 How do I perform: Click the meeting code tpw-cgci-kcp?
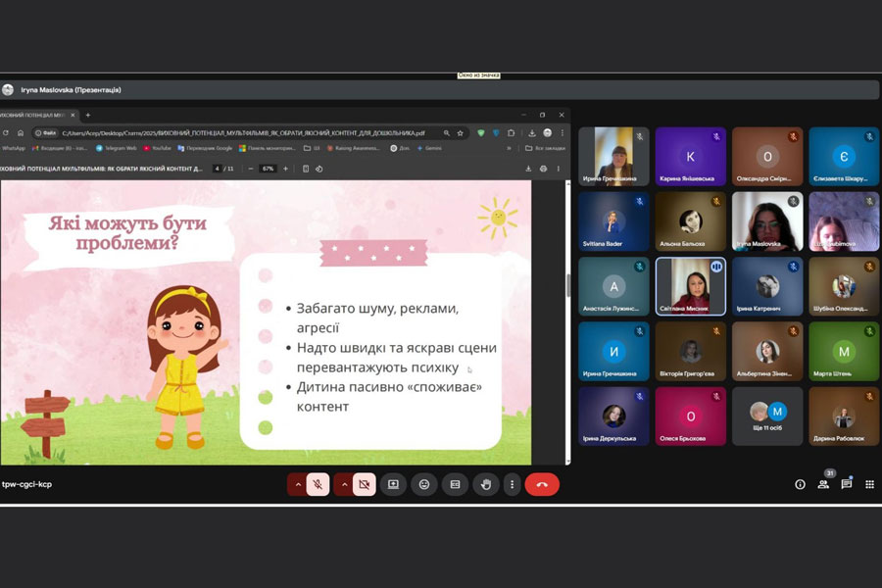27,484
